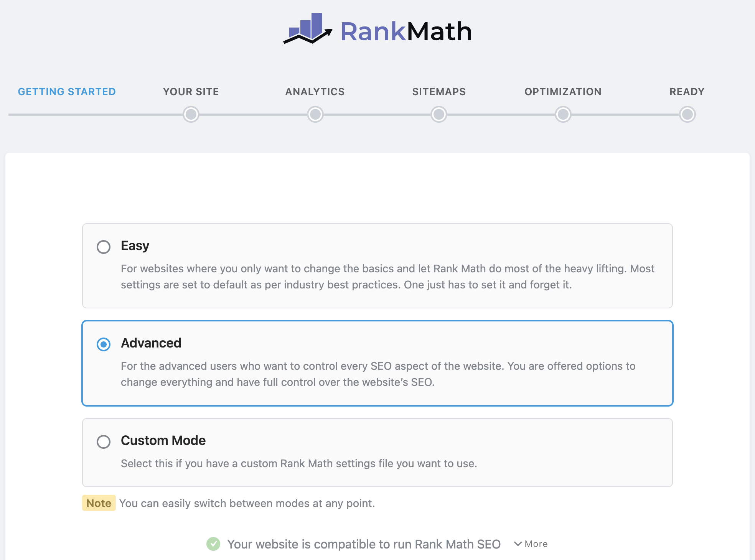This screenshot has width=755, height=560.
Task: Click the website is compatible message
Action: 364,544
